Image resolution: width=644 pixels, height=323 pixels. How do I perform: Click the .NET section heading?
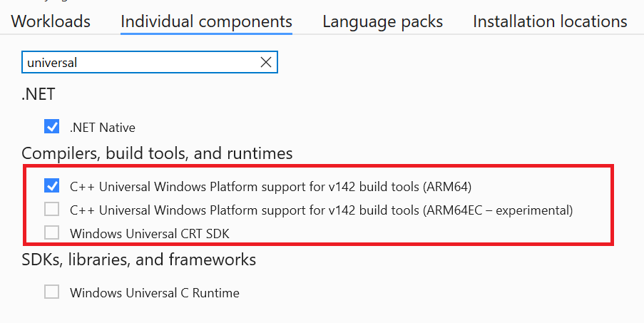click(39, 94)
